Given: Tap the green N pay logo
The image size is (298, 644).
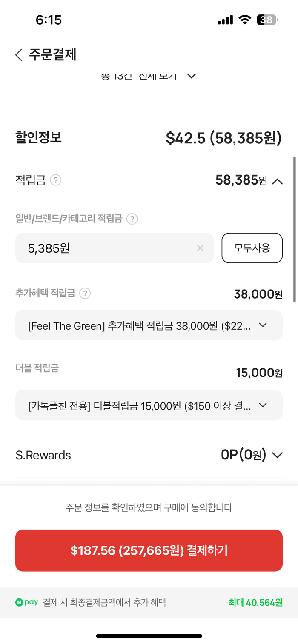Looking at the screenshot, I should pyautogui.click(x=27, y=602).
